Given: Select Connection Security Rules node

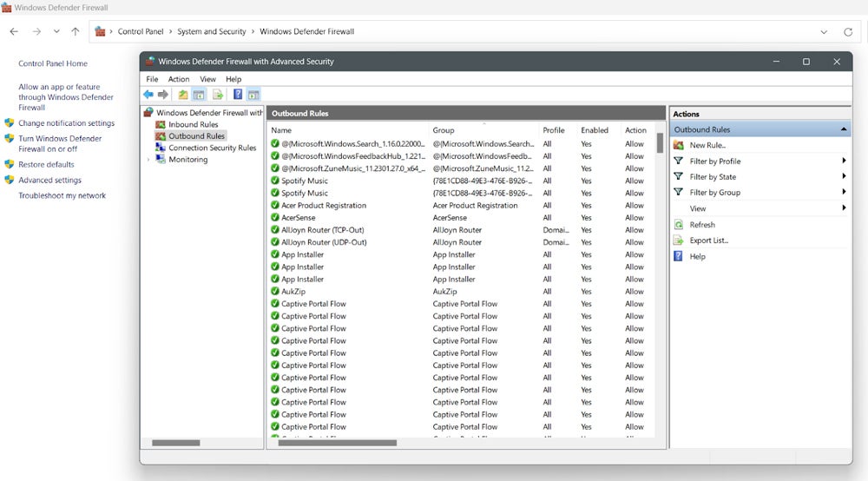Looking at the screenshot, I should point(212,148).
